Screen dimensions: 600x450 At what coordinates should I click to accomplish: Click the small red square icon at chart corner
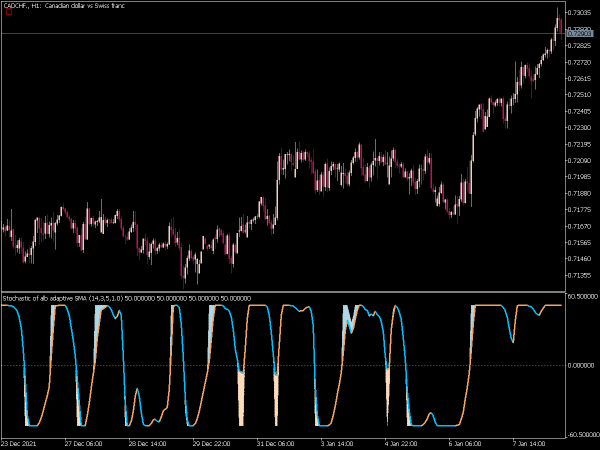pyautogui.click(x=9, y=12)
